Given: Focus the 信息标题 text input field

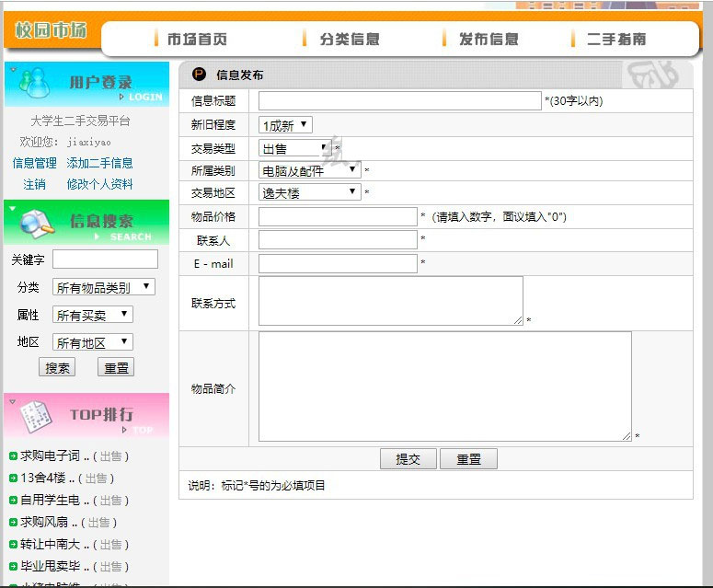Looking at the screenshot, I should click(399, 101).
